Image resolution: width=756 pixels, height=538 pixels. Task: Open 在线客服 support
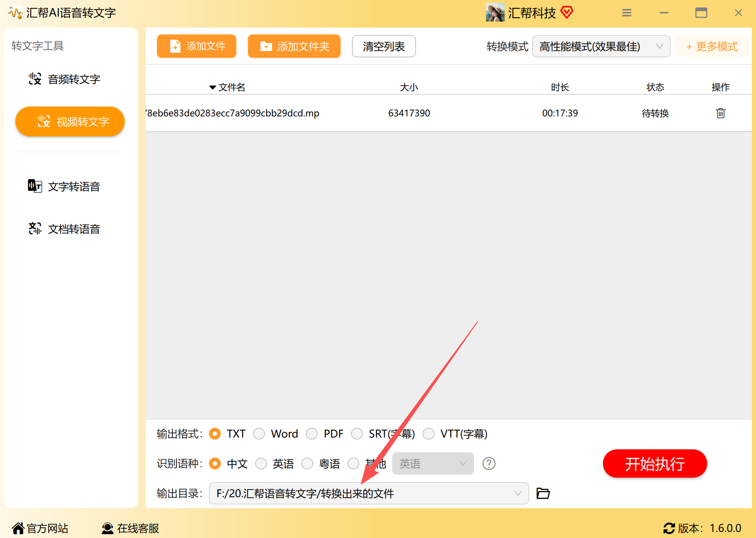(130, 528)
